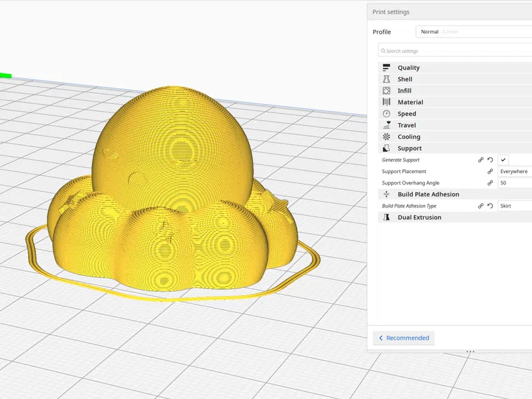Click the Shell category icon

tap(386, 79)
